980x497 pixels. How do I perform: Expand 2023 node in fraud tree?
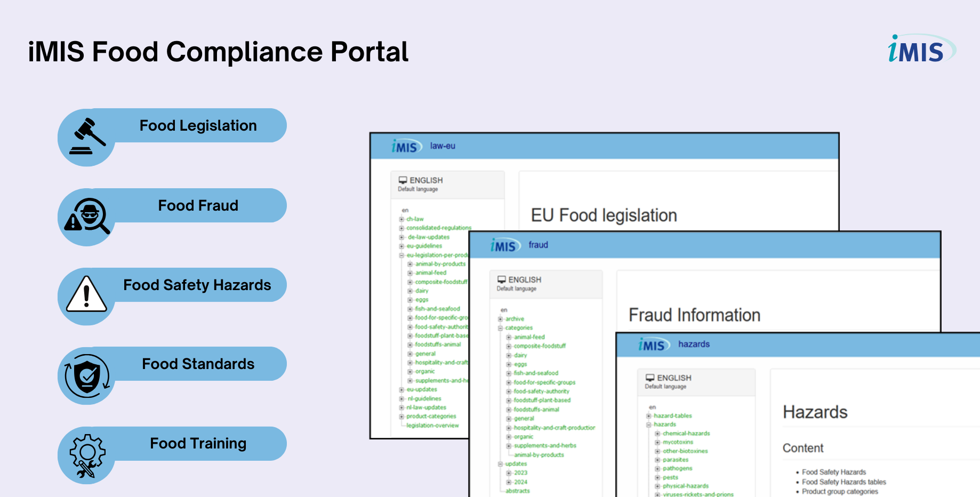pos(509,473)
